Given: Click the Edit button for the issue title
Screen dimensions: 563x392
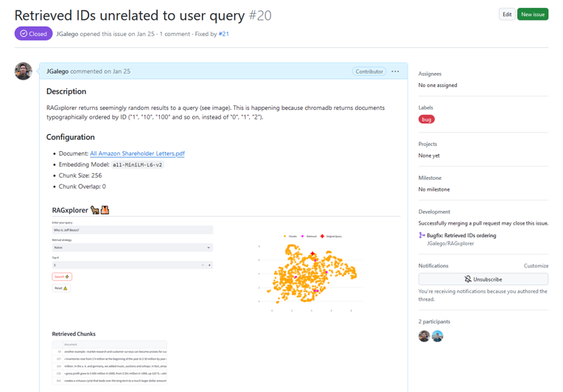Looking at the screenshot, I should coord(506,14).
